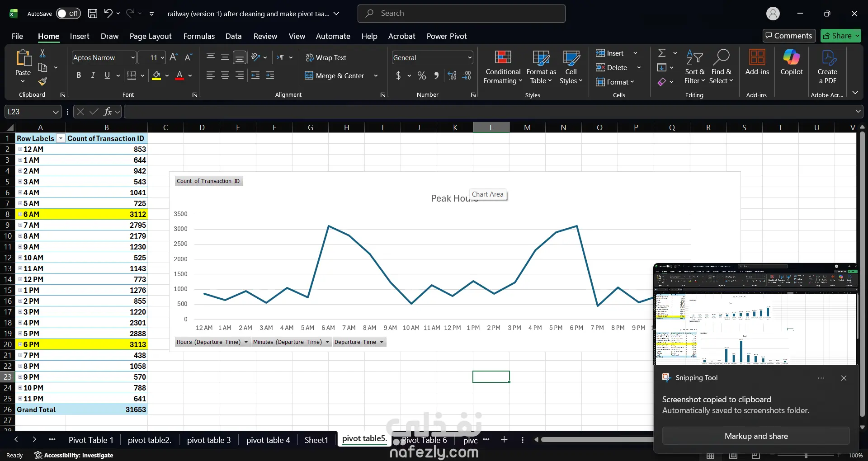The height and width of the screenshot is (461, 868).
Task: Click the Search box in title bar
Action: click(461, 14)
